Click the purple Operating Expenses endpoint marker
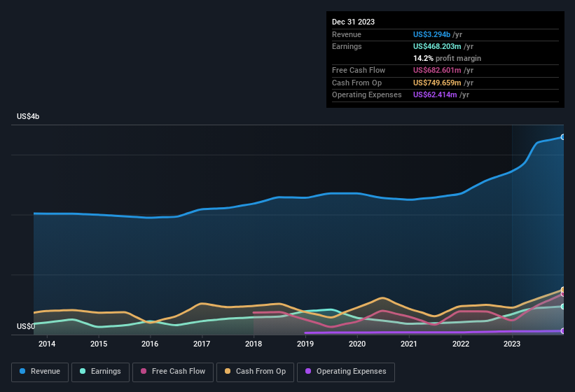 563,331
